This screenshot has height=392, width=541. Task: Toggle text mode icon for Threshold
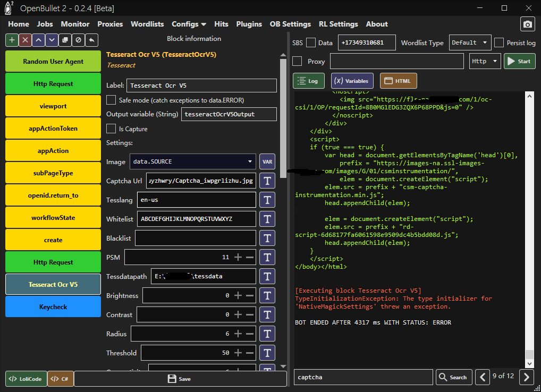267,353
